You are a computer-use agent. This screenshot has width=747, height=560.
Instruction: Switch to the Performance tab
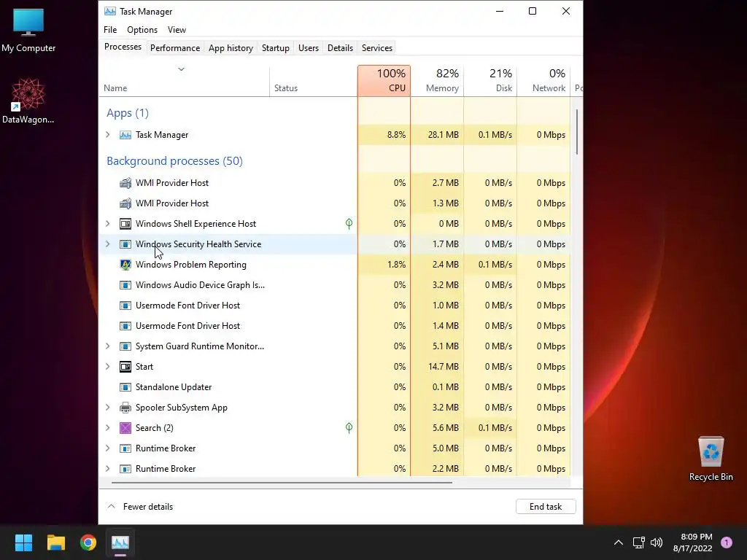click(175, 48)
